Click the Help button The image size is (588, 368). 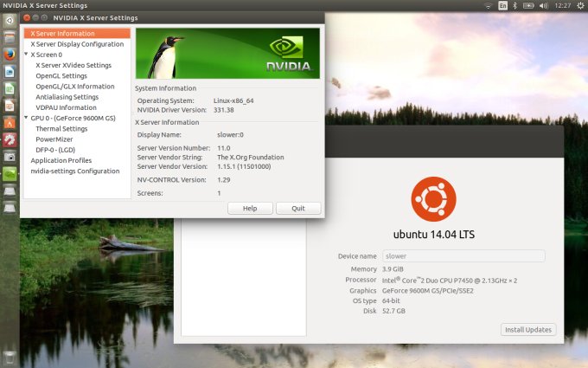pos(250,209)
